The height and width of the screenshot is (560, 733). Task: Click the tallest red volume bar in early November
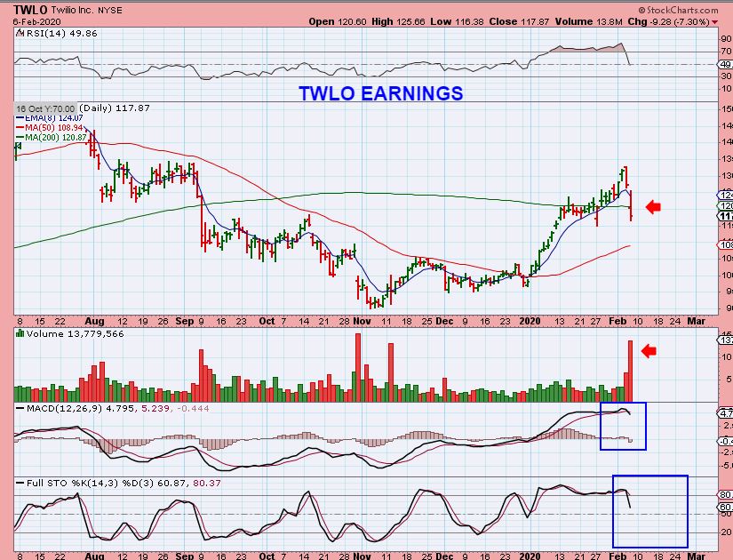tap(358, 368)
